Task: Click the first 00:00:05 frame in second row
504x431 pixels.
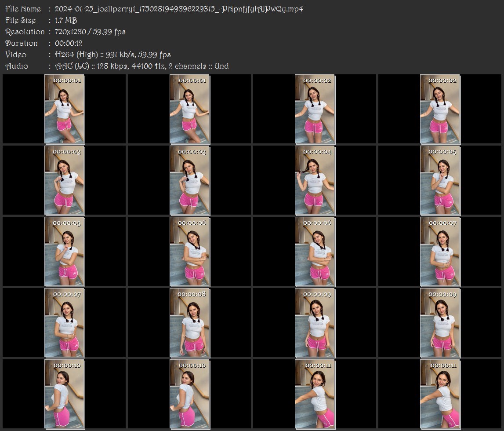Action: pos(440,180)
